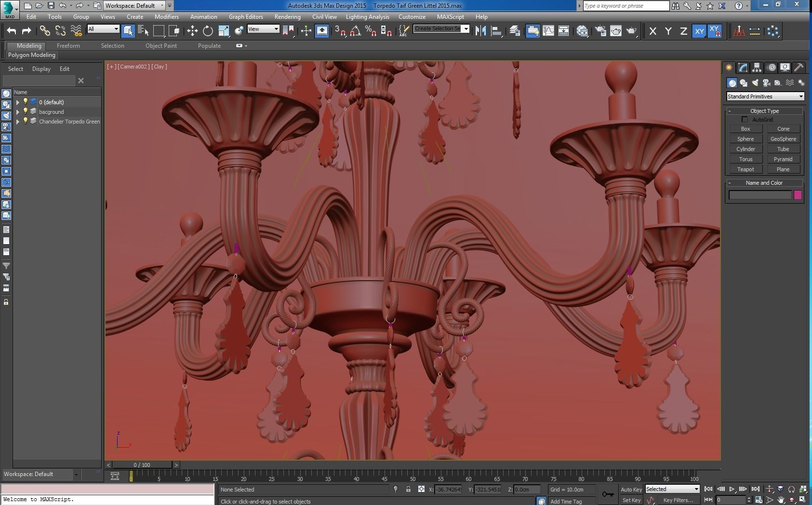Viewport: 812px width, 505px height.
Task: Click the Select and Link tool
Action: click(45, 31)
